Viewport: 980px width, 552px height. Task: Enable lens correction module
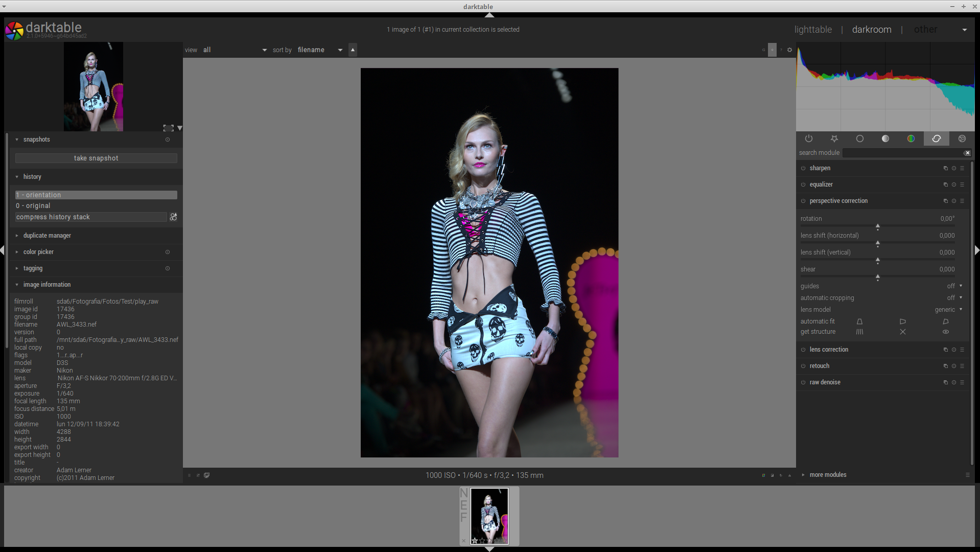(803, 350)
